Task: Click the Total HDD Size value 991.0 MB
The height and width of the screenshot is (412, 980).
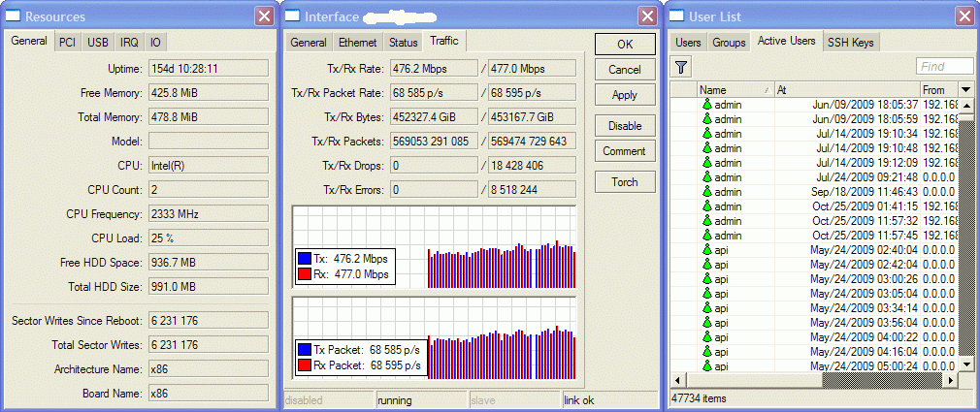Action: [208, 287]
